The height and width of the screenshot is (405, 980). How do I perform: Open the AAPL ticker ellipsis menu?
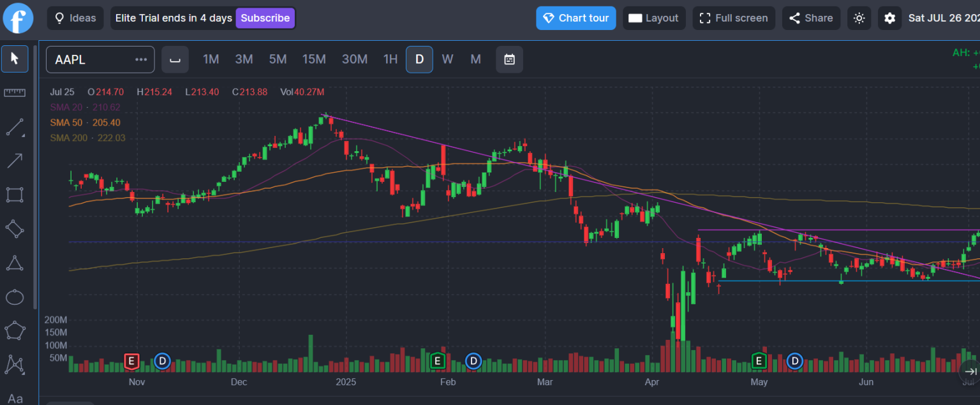click(140, 59)
